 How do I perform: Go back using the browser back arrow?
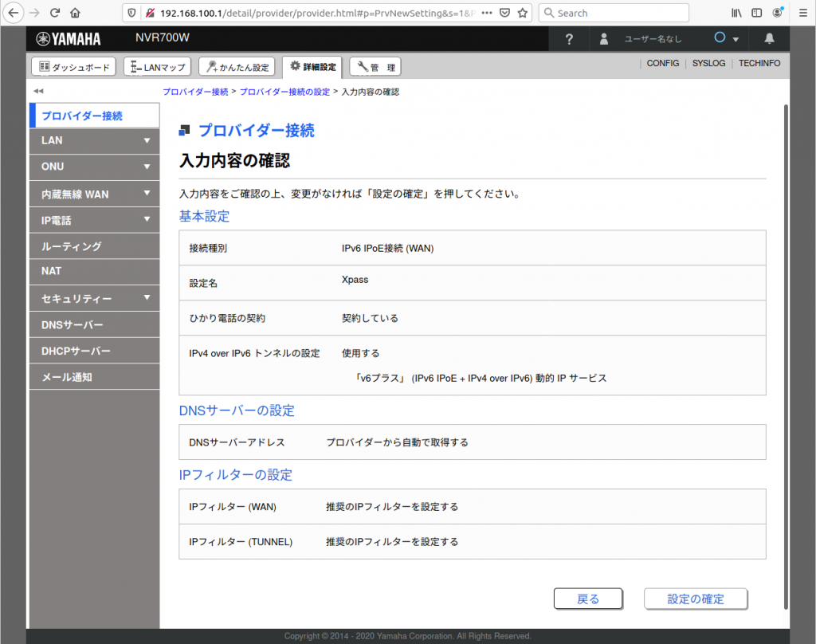(x=14, y=13)
